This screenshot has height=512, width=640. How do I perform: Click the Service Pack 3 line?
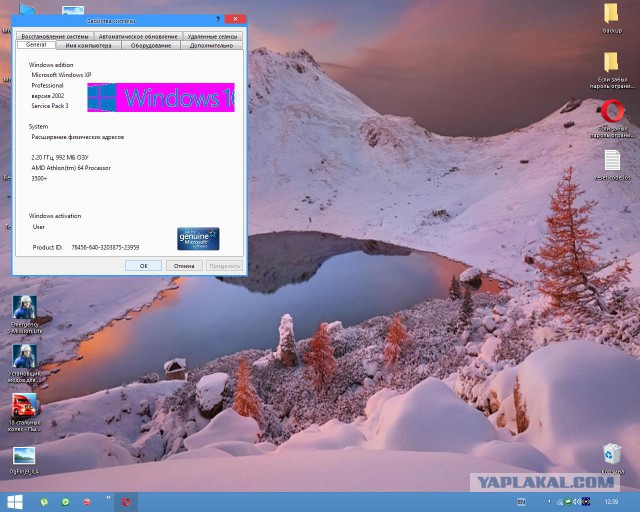pos(50,106)
